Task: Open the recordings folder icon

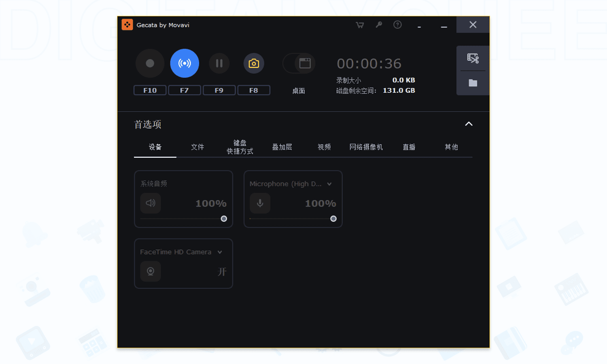Action: (x=473, y=83)
